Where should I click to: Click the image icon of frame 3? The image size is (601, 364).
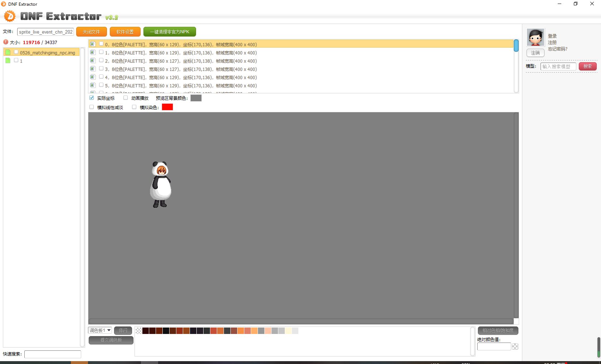point(93,69)
